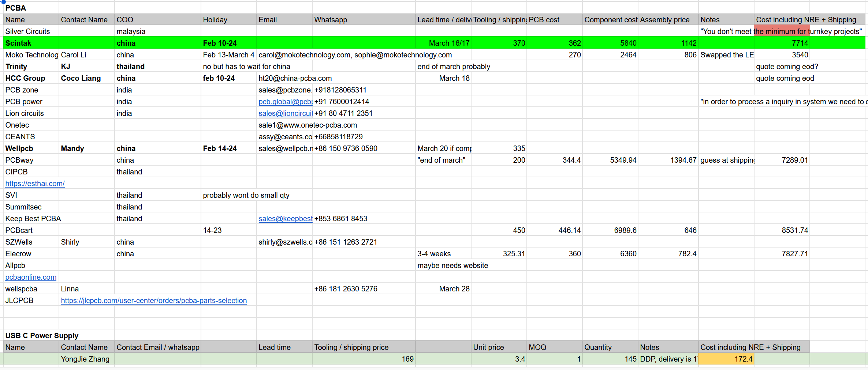This screenshot has height=370, width=868.
Task: Select the +91 7600012414 whatsapp cell
Action: [364, 102]
